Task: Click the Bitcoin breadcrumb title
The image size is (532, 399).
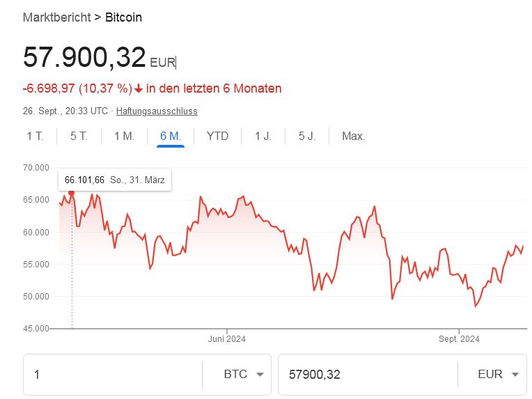Action: click(x=123, y=17)
